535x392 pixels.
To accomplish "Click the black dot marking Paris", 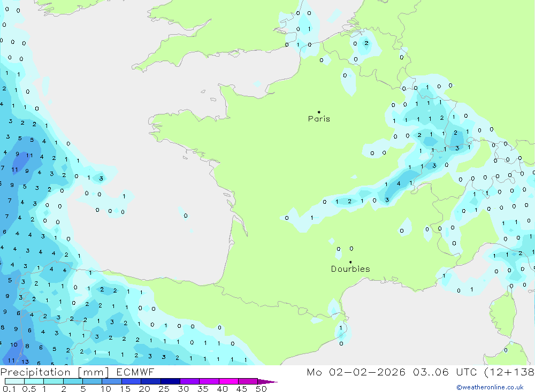I will 319,112.
